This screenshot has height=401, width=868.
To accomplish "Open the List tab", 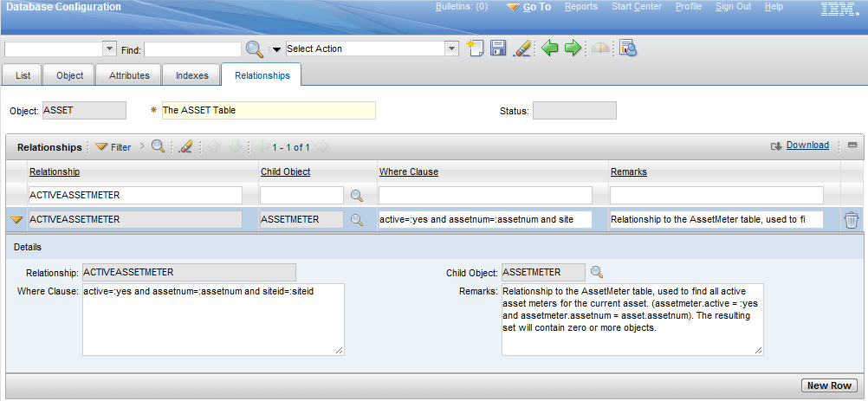I will (23, 75).
